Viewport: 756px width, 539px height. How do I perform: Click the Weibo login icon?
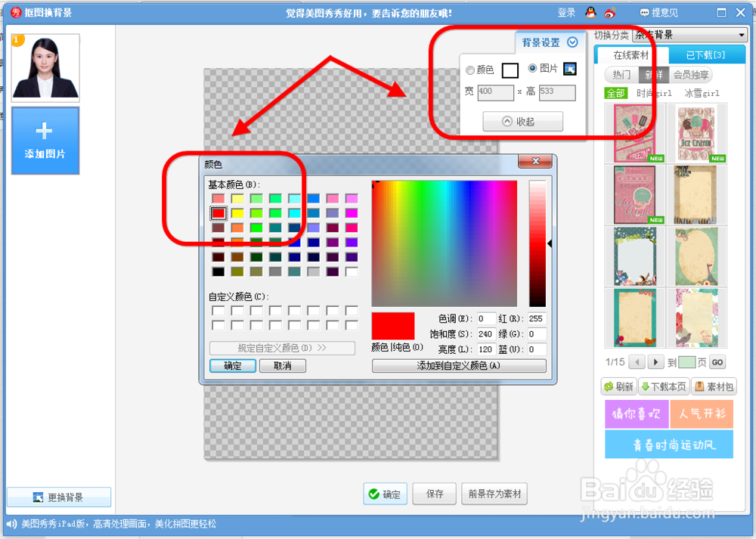pos(610,13)
